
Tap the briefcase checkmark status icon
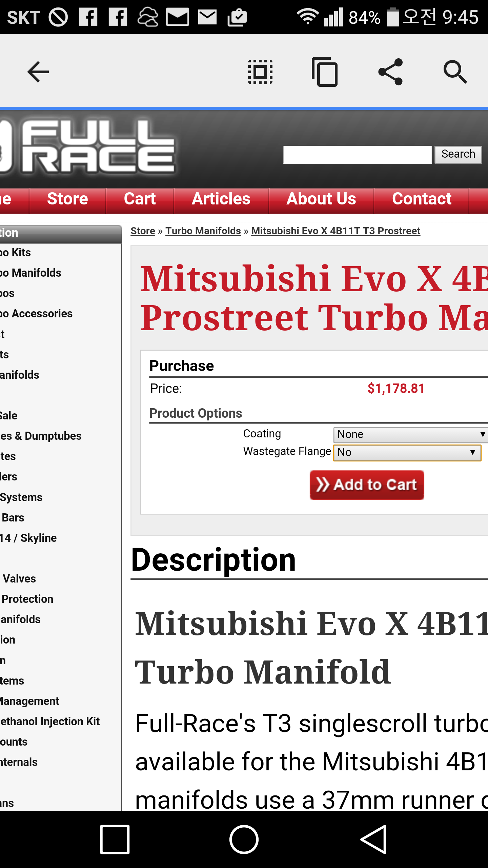point(237,17)
